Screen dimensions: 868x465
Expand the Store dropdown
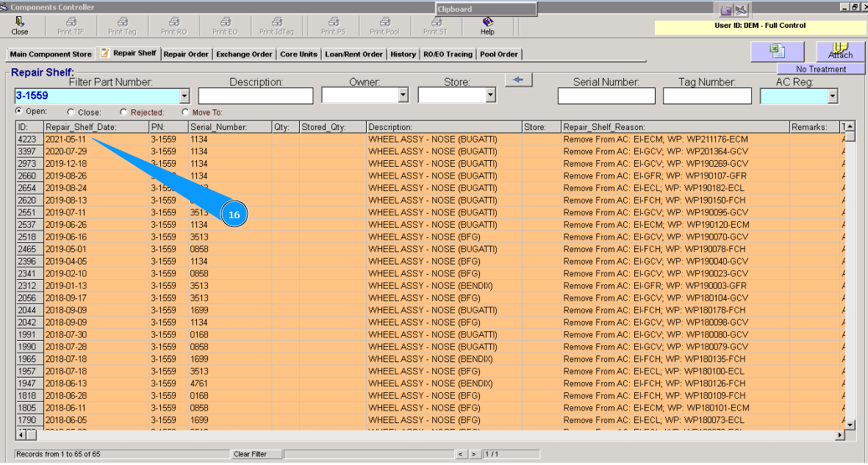coord(490,95)
